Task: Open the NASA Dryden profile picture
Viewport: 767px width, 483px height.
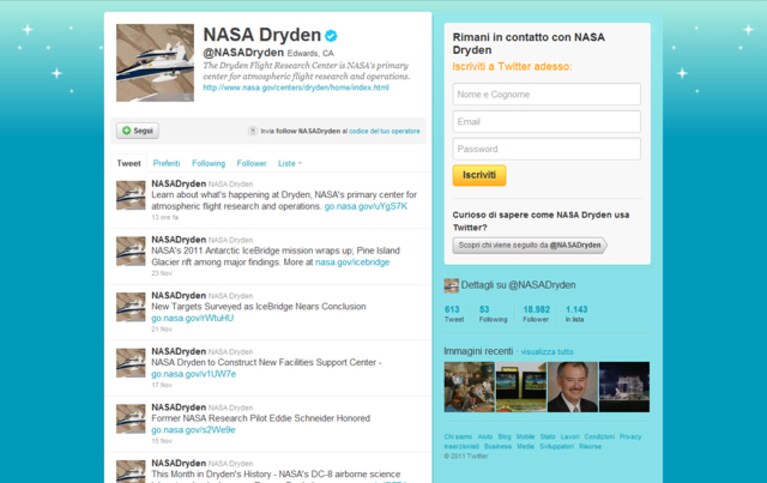Action: [x=155, y=63]
